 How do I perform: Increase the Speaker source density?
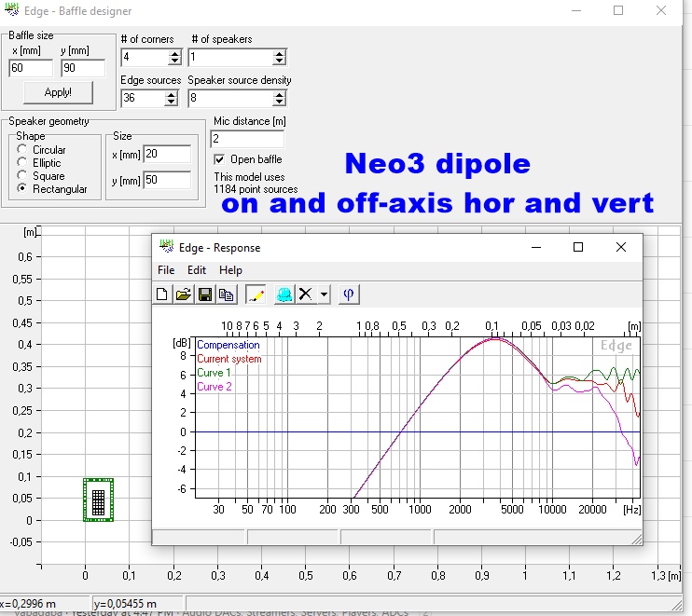click(279, 94)
